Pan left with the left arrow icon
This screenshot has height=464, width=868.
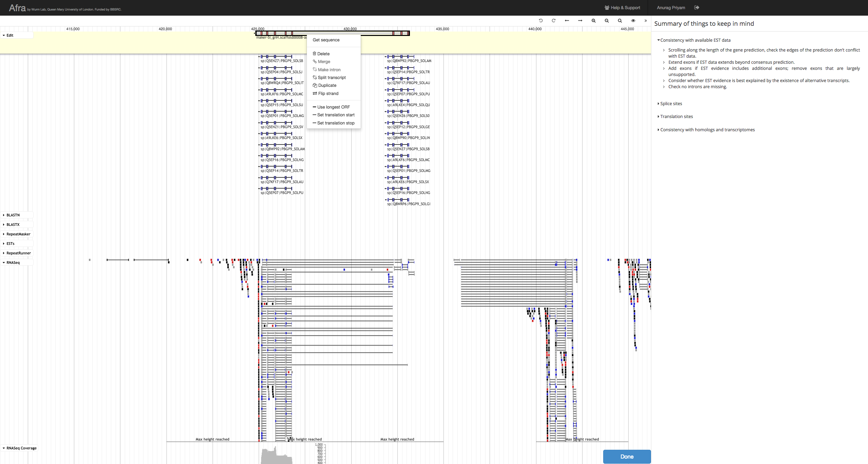click(x=567, y=21)
